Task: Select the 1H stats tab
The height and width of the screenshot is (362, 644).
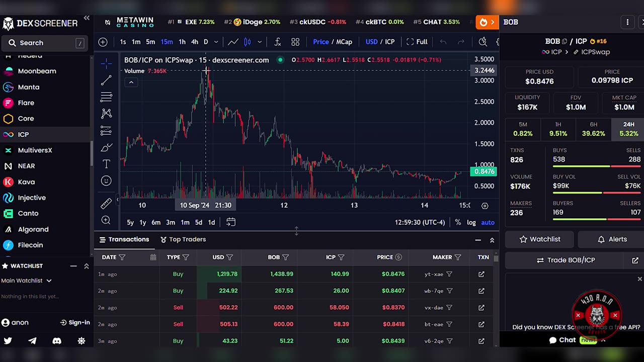Action: coord(558,129)
